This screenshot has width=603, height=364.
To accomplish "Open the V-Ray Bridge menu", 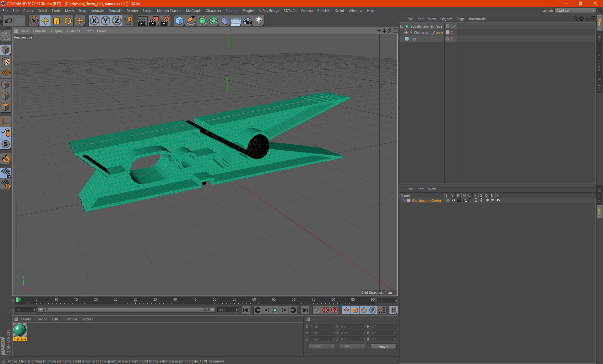I will (269, 11).
